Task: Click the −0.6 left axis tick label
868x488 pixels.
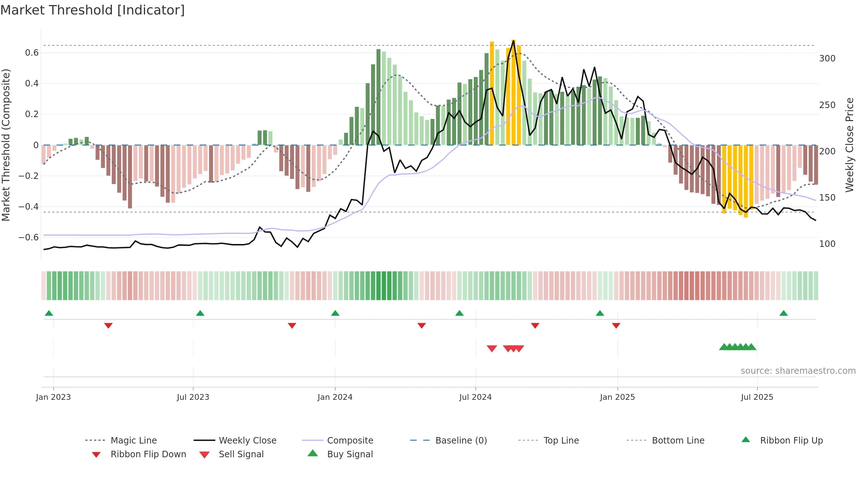Action: [29, 237]
